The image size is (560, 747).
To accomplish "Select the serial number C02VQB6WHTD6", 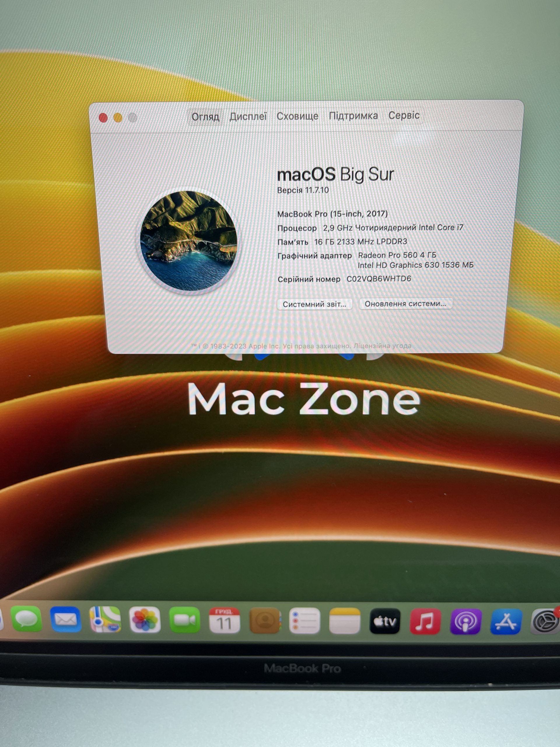I will 379,279.
